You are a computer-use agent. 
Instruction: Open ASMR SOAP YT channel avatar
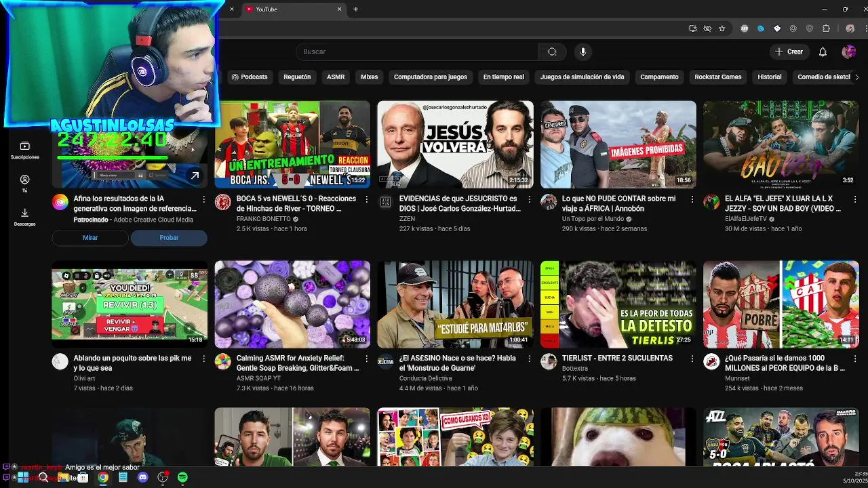coord(222,361)
